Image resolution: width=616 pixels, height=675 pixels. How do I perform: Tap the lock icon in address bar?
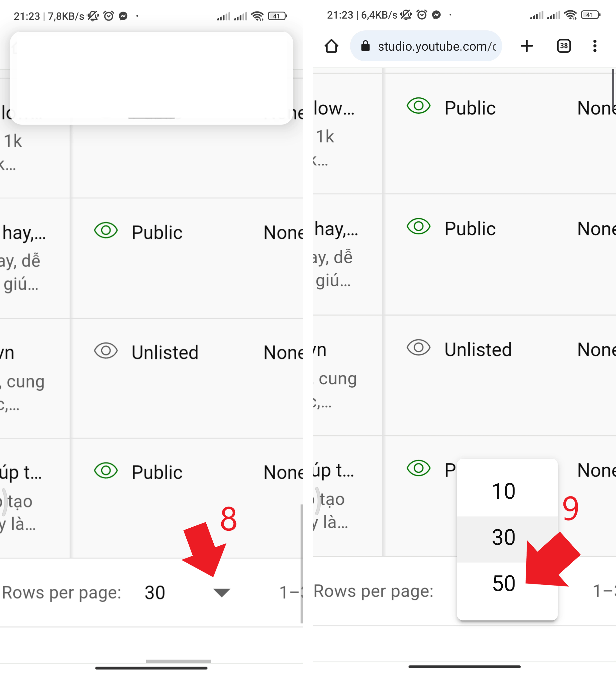[x=365, y=46]
